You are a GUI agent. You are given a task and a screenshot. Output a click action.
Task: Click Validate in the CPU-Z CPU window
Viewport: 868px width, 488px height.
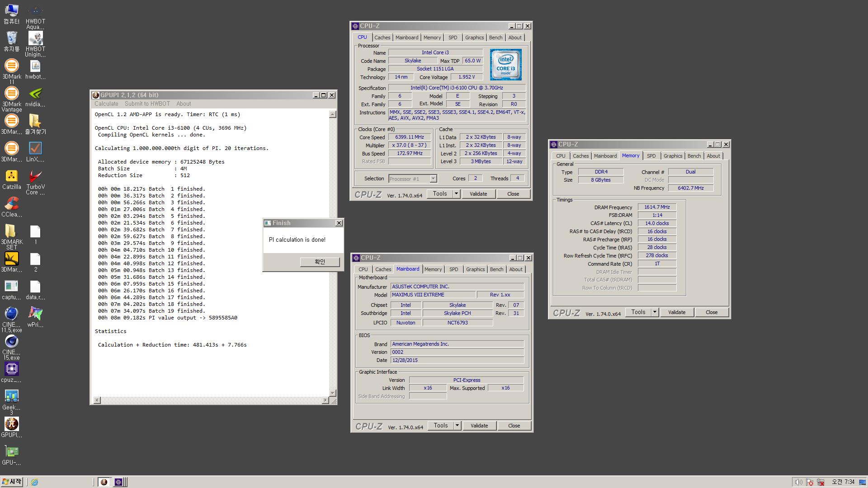click(478, 194)
